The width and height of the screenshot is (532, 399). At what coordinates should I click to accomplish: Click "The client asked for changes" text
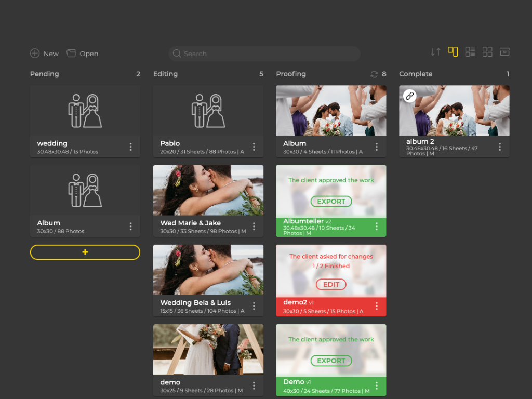point(331,257)
